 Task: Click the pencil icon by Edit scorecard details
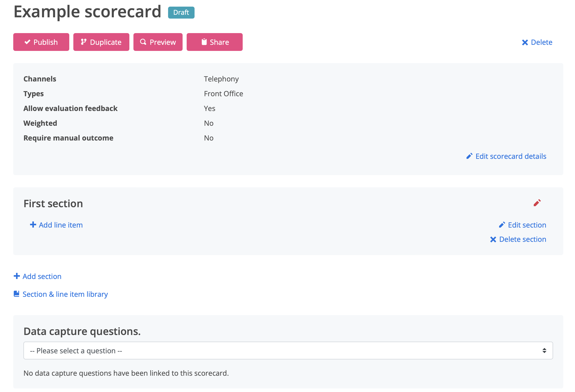tap(469, 156)
